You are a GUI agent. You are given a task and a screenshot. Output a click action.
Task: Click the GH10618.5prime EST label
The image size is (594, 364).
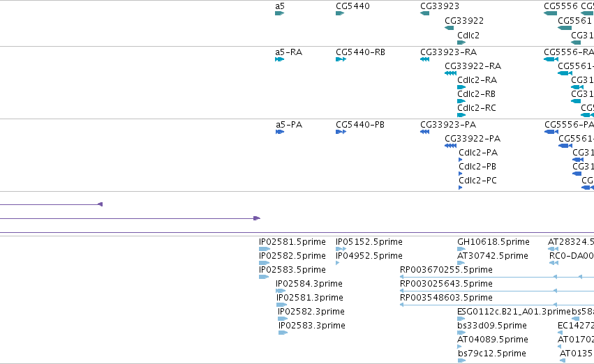[493, 242]
